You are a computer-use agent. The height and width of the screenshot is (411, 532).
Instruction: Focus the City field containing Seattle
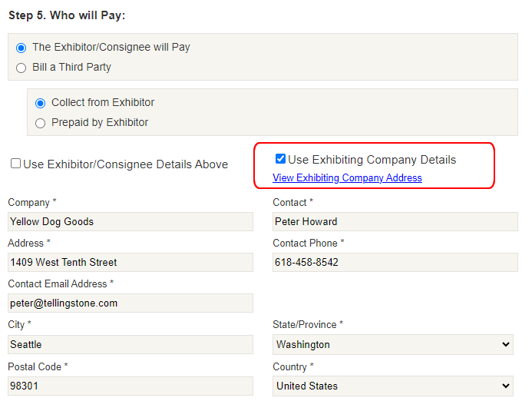(131, 345)
